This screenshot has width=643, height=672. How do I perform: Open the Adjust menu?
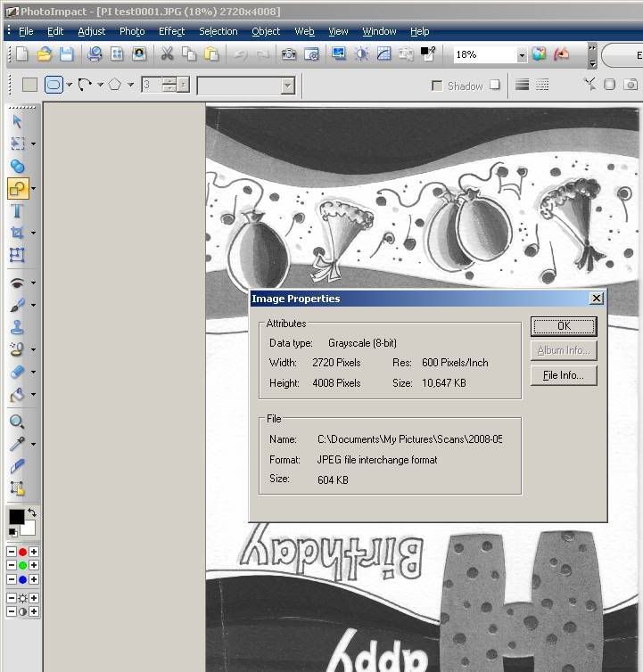pos(91,31)
